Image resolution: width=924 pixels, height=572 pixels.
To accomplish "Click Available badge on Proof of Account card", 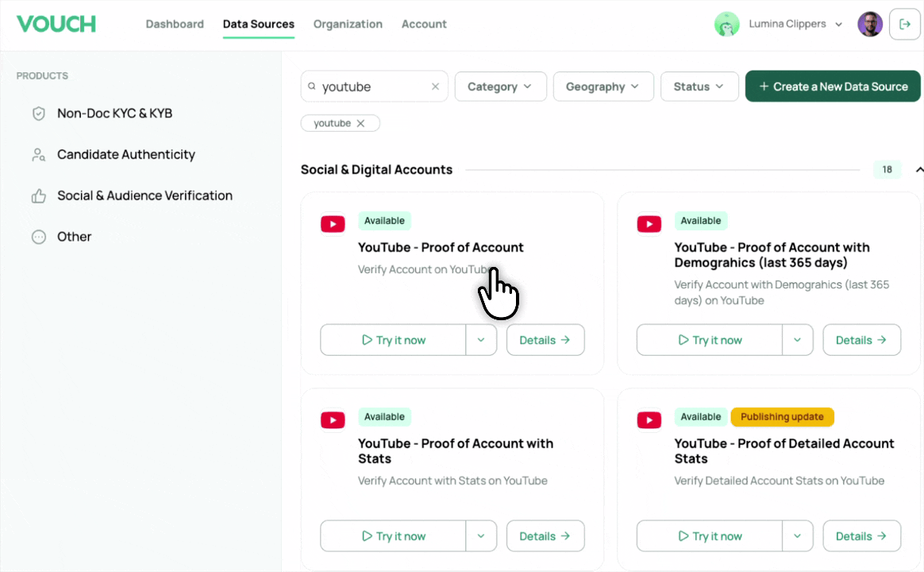I will [384, 221].
